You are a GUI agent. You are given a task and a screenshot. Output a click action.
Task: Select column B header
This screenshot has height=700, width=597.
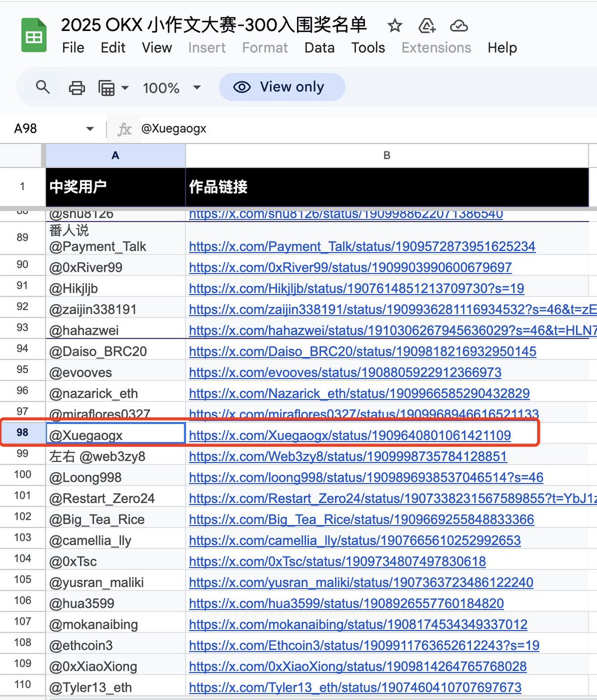click(x=387, y=155)
